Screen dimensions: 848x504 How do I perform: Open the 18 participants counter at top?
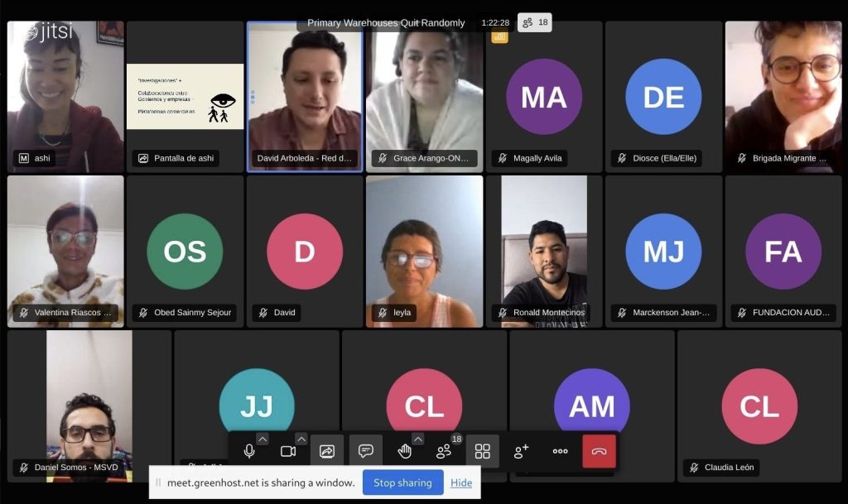pos(535,22)
